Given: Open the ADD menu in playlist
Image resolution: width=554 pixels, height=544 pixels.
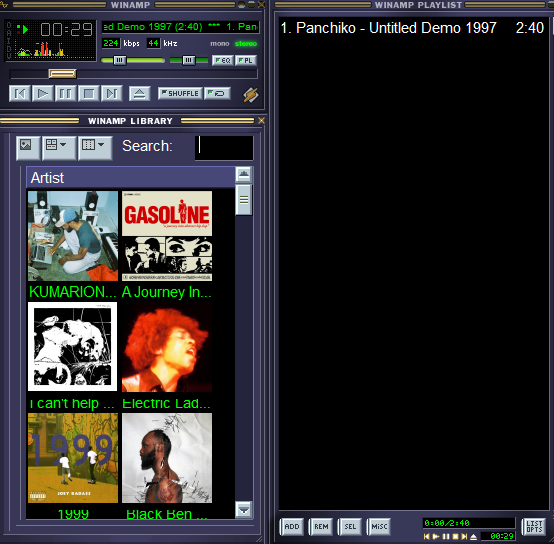Looking at the screenshot, I should (x=292, y=526).
